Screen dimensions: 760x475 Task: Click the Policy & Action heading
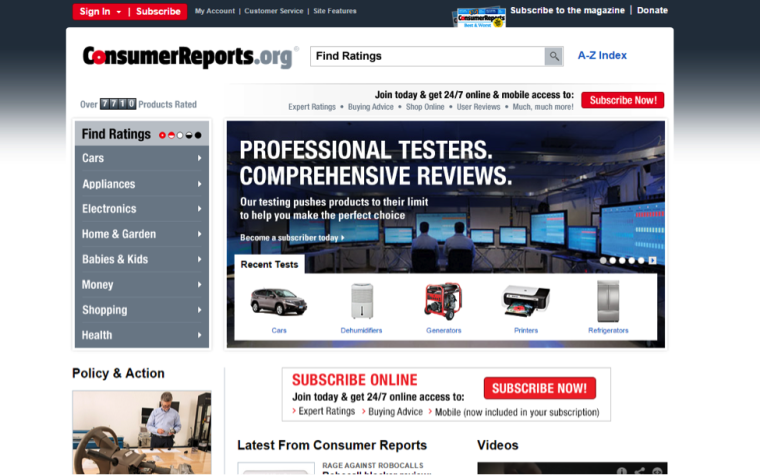118,373
